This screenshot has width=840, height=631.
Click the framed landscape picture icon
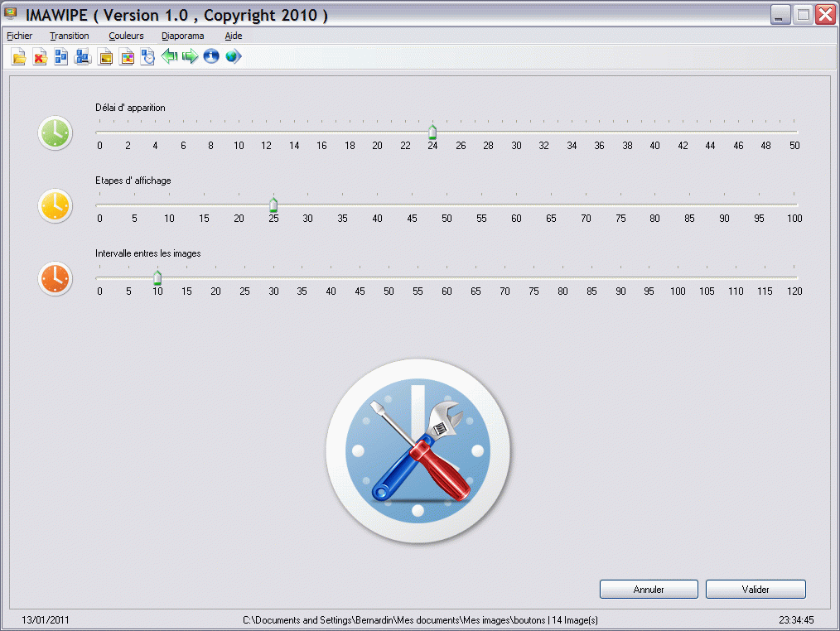(105, 57)
